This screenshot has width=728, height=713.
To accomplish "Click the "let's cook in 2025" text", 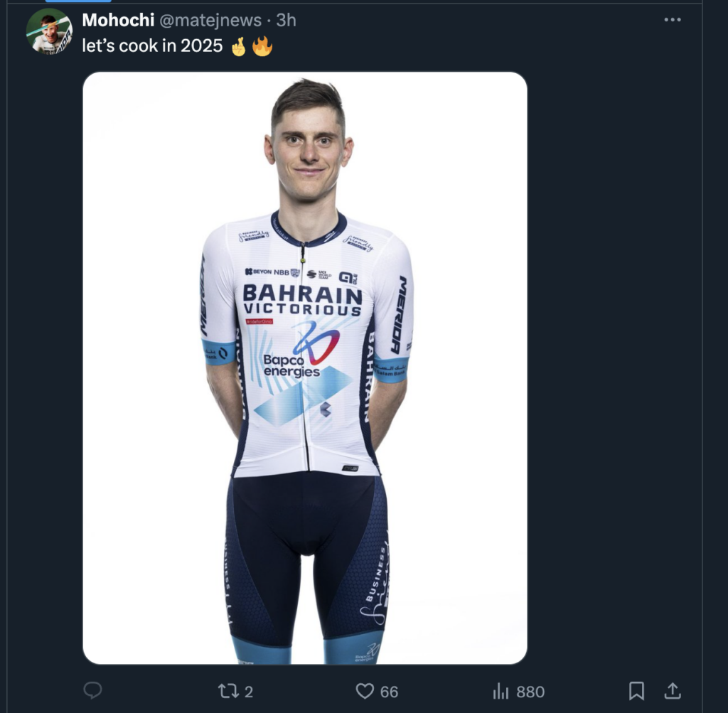I will tap(152, 46).
